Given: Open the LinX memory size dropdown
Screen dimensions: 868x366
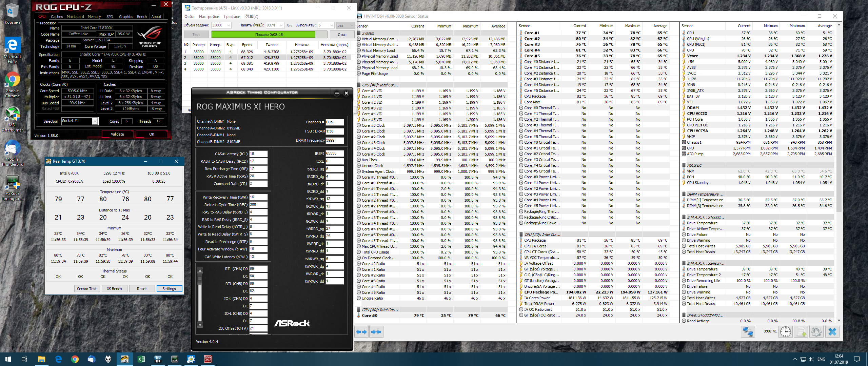Looking at the screenshot, I should click(x=281, y=25).
